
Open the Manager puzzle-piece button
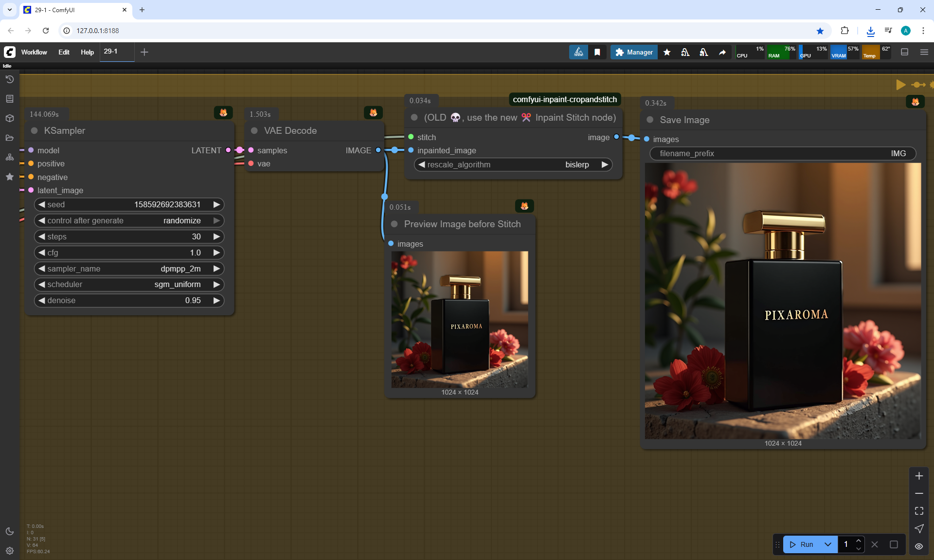(x=634, y=52)
